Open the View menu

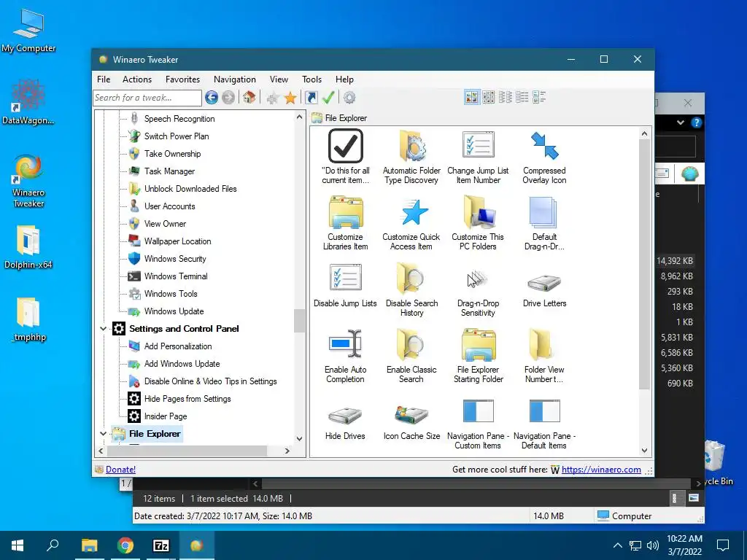pos(279,79)
